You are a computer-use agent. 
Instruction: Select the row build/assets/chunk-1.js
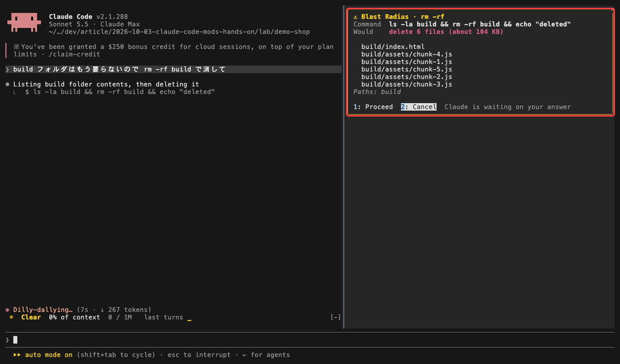click(406, 62)
